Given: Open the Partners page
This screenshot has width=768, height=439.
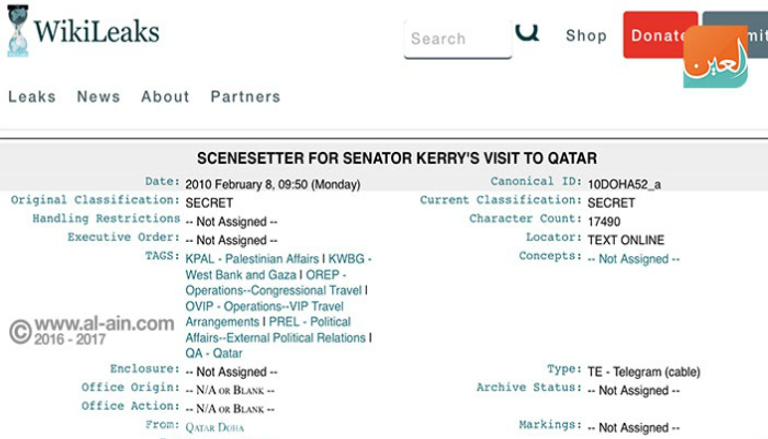Looking at the screenshot, I should click(245, 97).
